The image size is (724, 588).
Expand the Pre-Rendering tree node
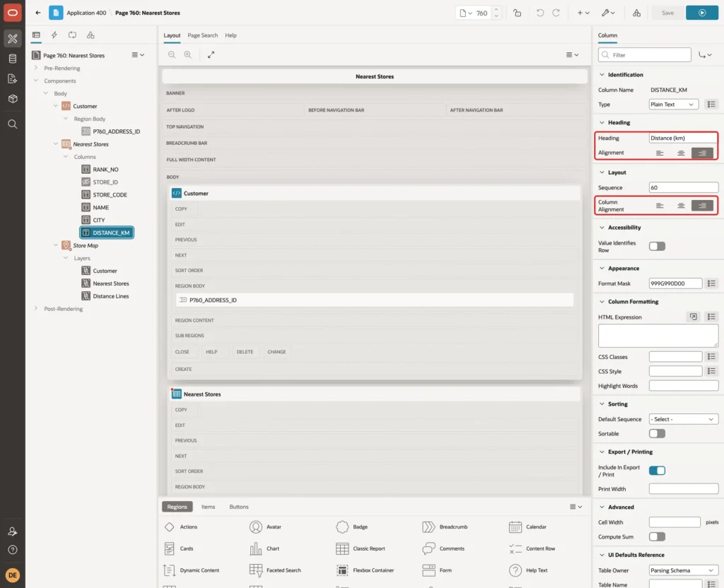pos(36,68)
